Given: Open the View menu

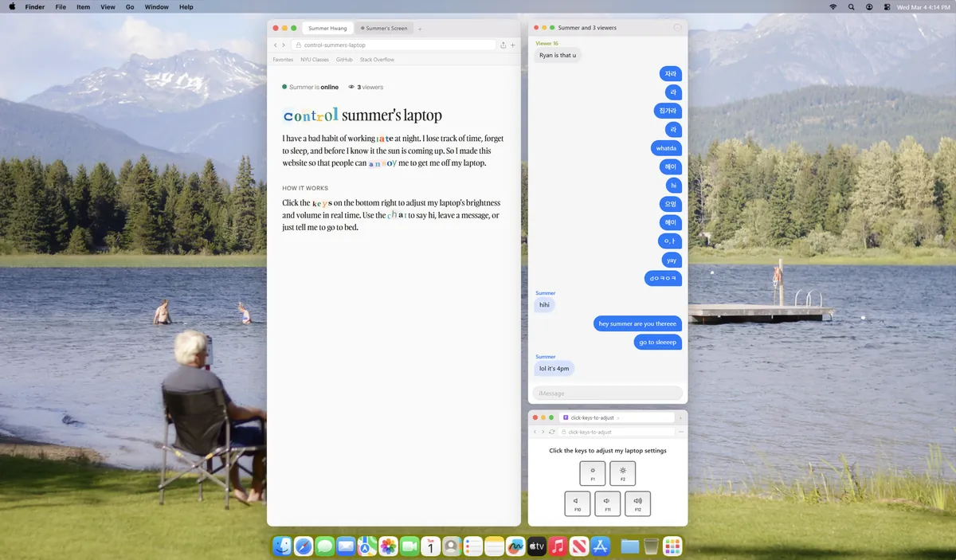Looking at the screenshot, I should [x=108, y=6].
